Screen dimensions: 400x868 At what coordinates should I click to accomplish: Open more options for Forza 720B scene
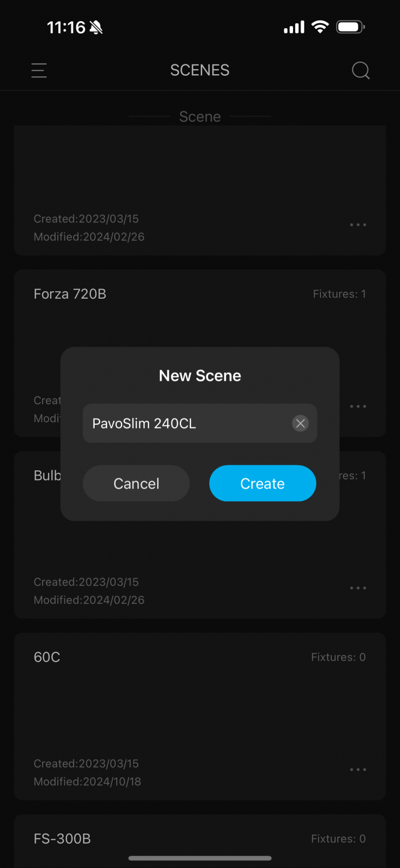(358, 406)
